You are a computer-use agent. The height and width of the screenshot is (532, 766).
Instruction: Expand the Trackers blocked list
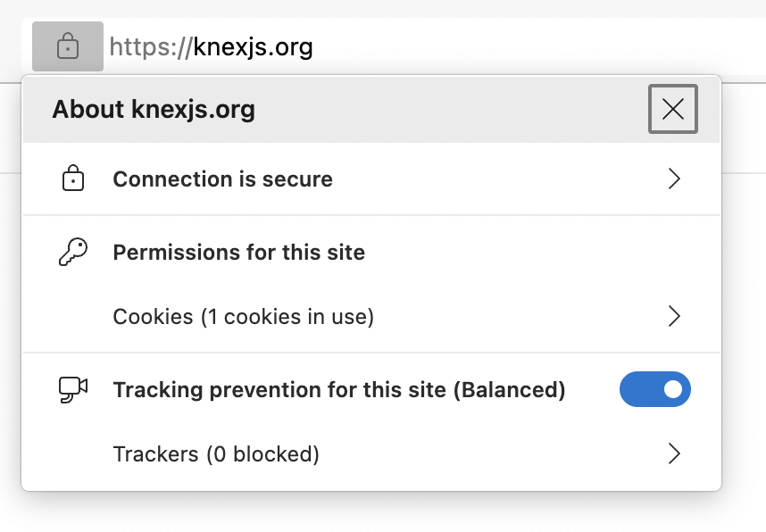pos(675,453)
